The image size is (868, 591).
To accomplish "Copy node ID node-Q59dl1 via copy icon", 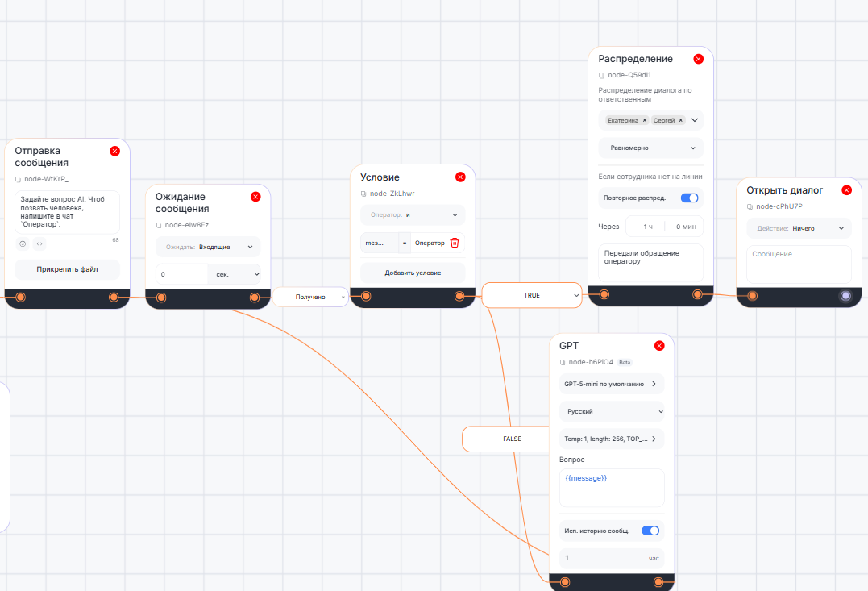I will coord(601,75).
